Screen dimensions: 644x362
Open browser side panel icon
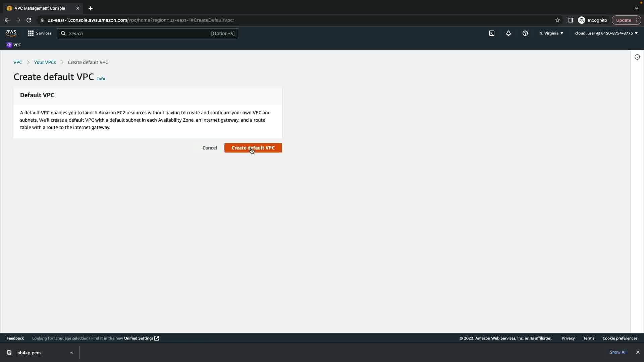[571, 20]
